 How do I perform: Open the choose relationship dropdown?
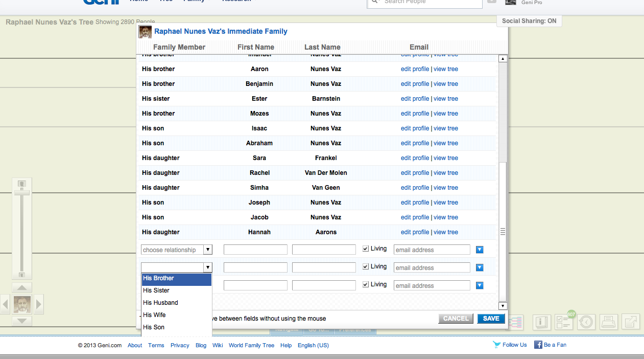click(x=176, y=250)
